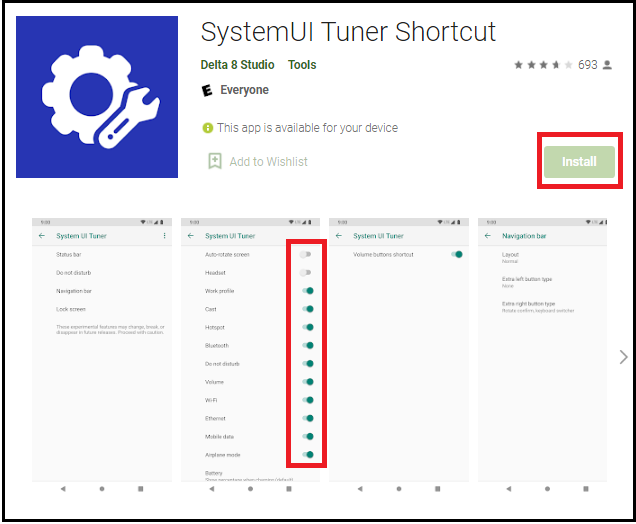Select Extra right button type option
Screen dimensions: 636x524
[x=538, y=307]
